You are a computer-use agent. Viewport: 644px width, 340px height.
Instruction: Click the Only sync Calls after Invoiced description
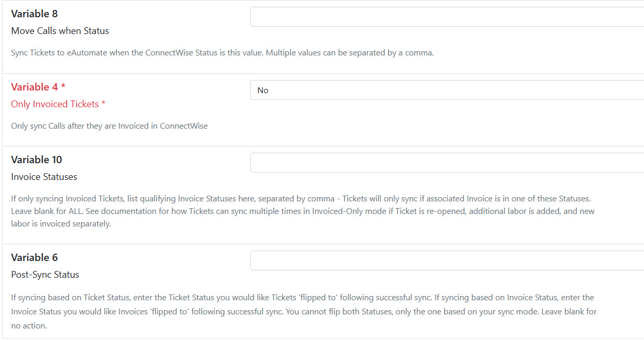click(x=109, y=126)
